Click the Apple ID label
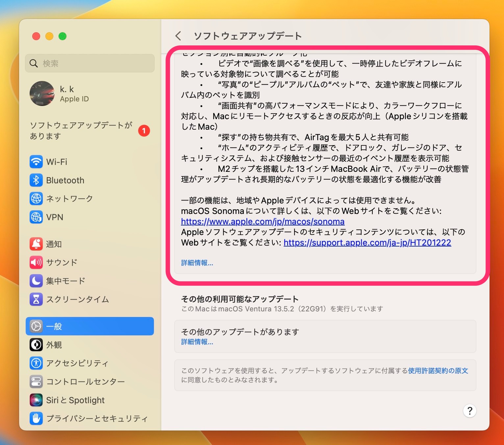The image size is (504, 445). [x=74, y=99]
